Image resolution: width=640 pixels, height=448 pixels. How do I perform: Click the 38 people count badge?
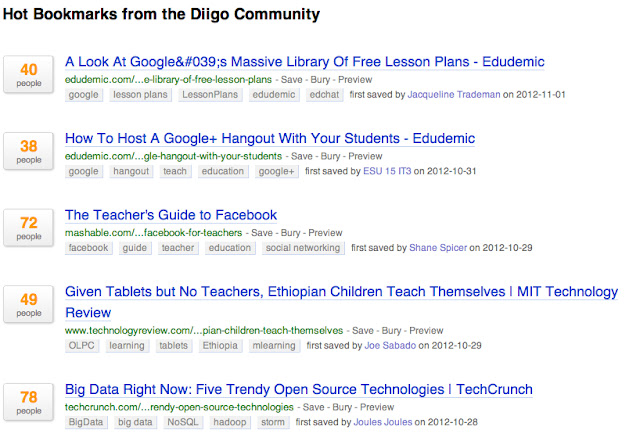[x=29, y=151]
